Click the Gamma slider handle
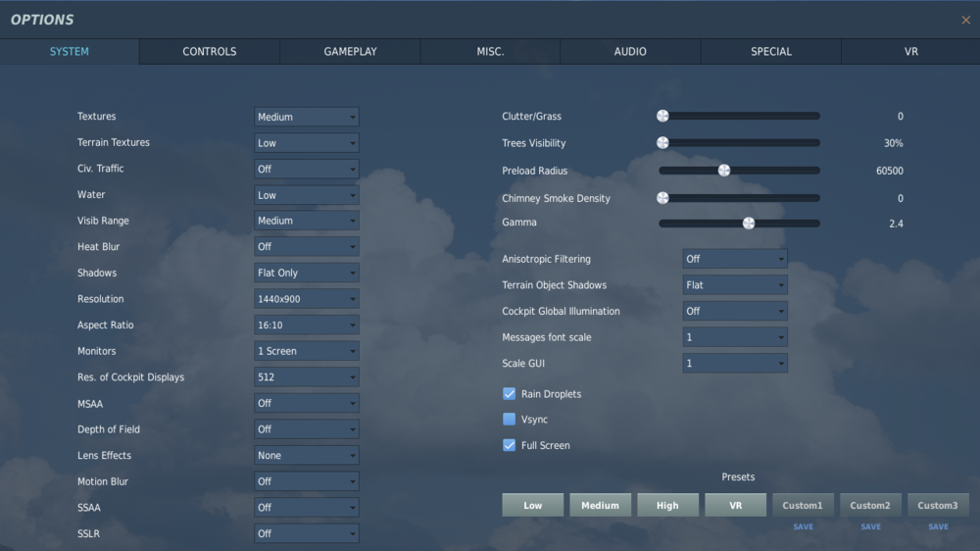The image size is (980, 551). (x=748, y=224)
